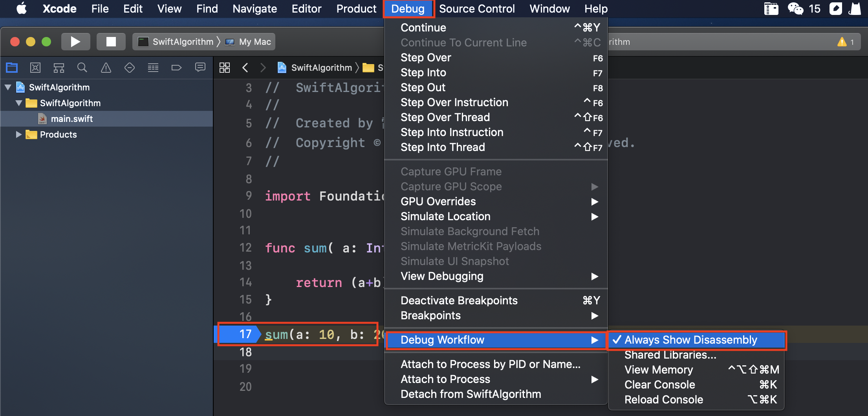Collapse the SwiftAlgorithm project root triangle
868x416 pixels.
8,87
